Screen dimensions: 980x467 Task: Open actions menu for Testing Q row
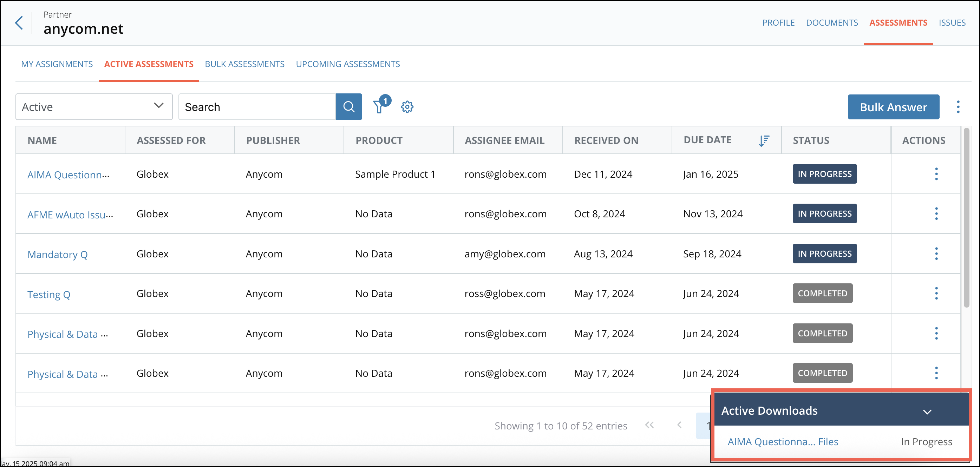(936, 293)
